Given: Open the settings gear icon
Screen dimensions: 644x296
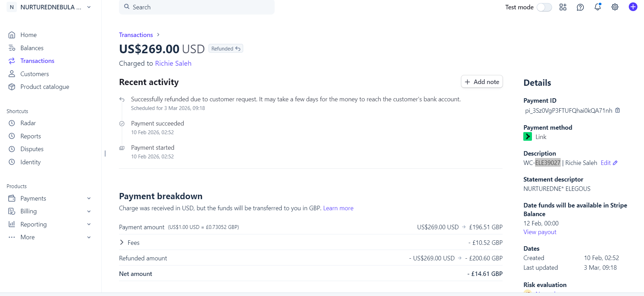Looking at the screenshot, I should pyautogui.click(x=615, y=7).
